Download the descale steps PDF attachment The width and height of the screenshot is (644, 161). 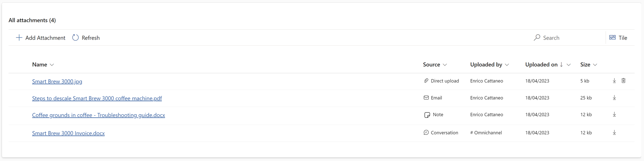point(614,98)
